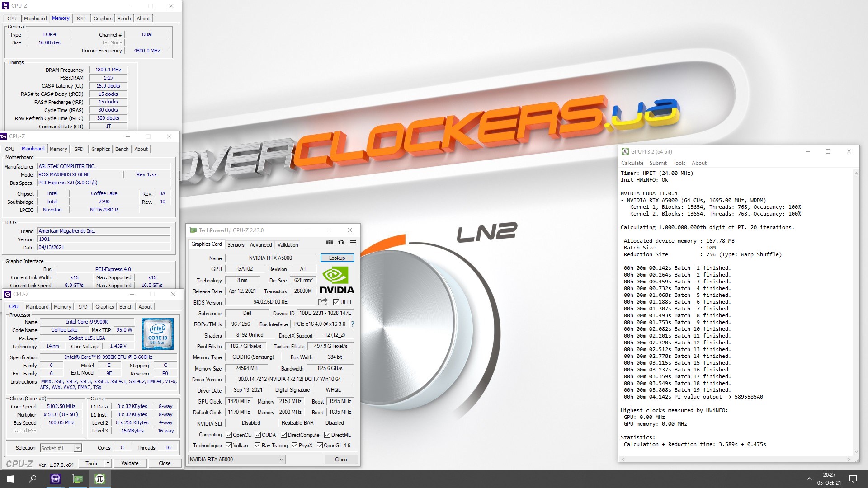Screen dimensions: 868x488
Task: Click the Lookup button in GPU-Z
Action: (x=337, y=258)
